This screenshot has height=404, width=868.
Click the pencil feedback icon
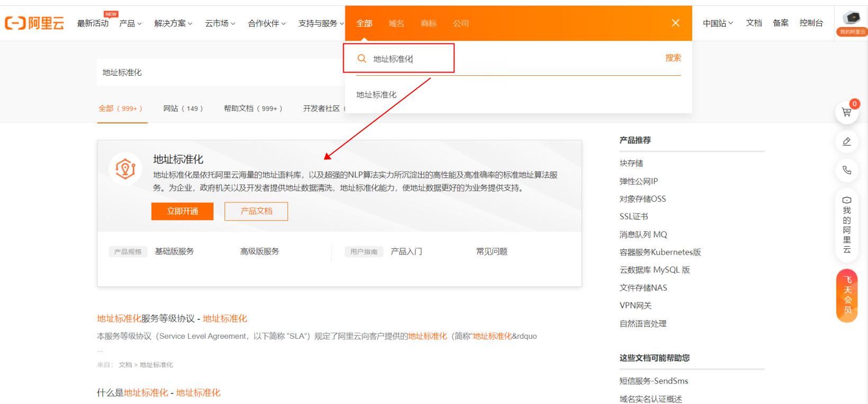pos(847,141)
